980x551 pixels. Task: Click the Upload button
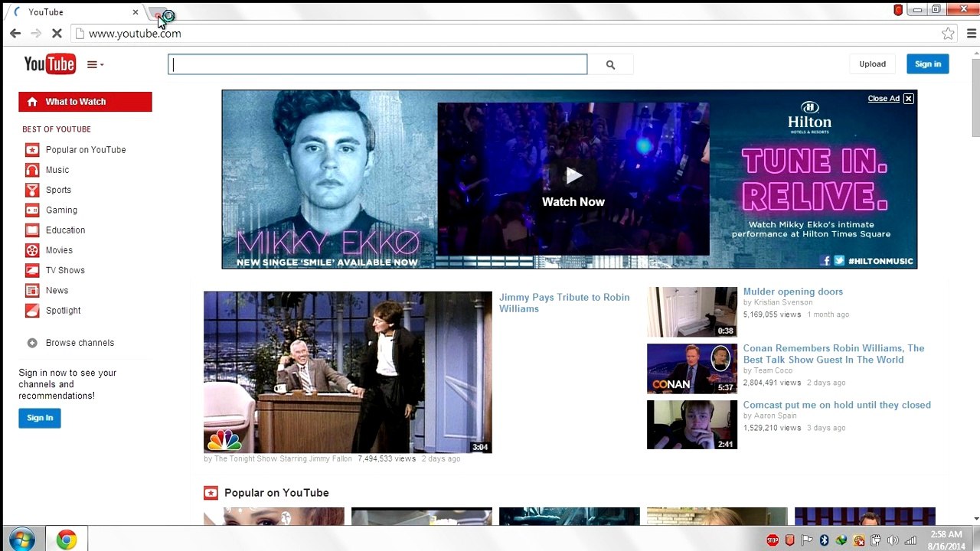point(872,64)
